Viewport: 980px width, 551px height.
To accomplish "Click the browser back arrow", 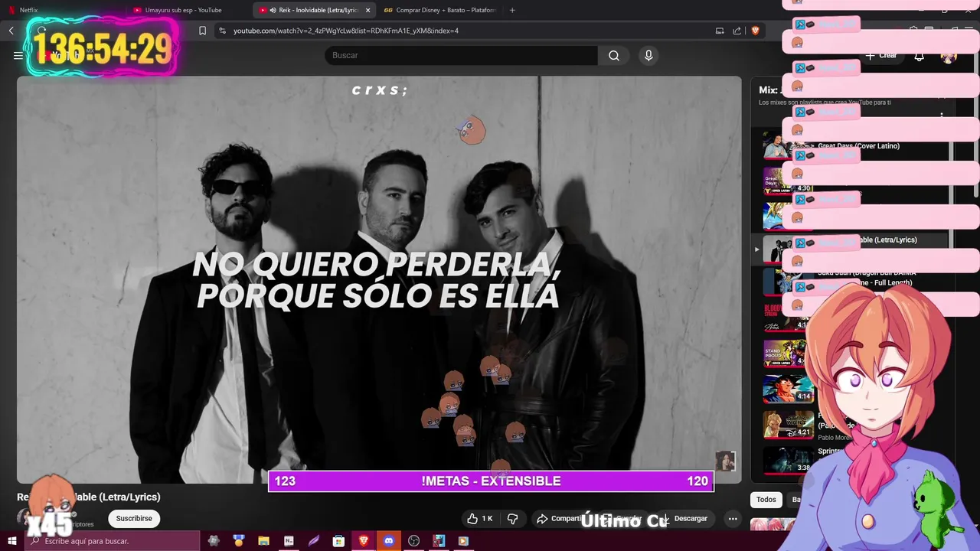I will pyautogui.click(x=11, y=31).
